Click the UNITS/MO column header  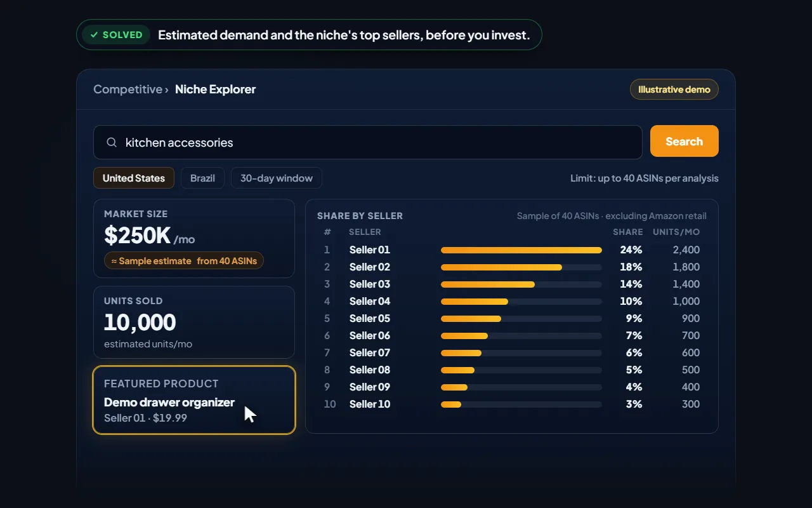[x=676, y=232]
